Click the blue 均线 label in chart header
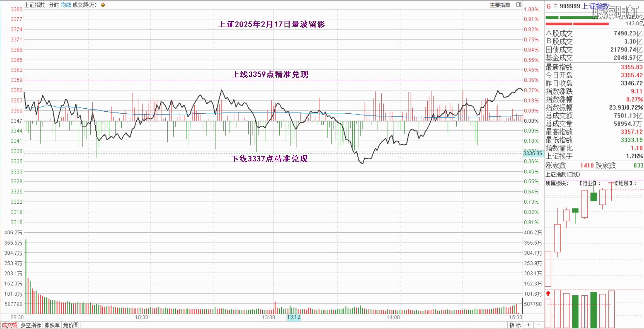 pos(66,5)
